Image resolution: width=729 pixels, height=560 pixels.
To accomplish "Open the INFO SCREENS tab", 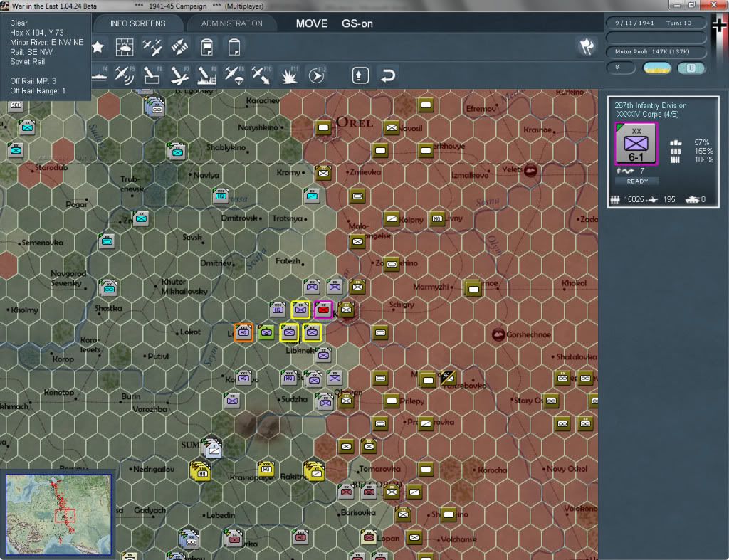I will (137, 23).
